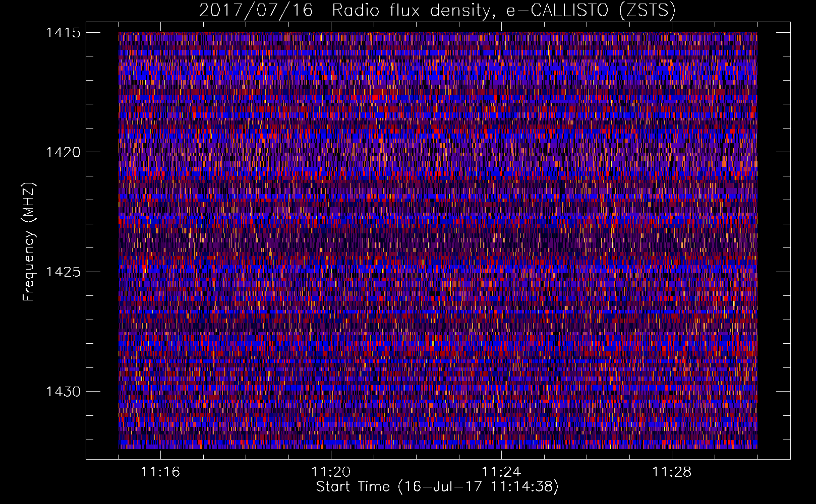Click the plot title '2017/07/16 Radio flux density, e-CALLISTO (ZSTS)'
Viewport: 816px width, 504px height.
(x=437, y=10)
